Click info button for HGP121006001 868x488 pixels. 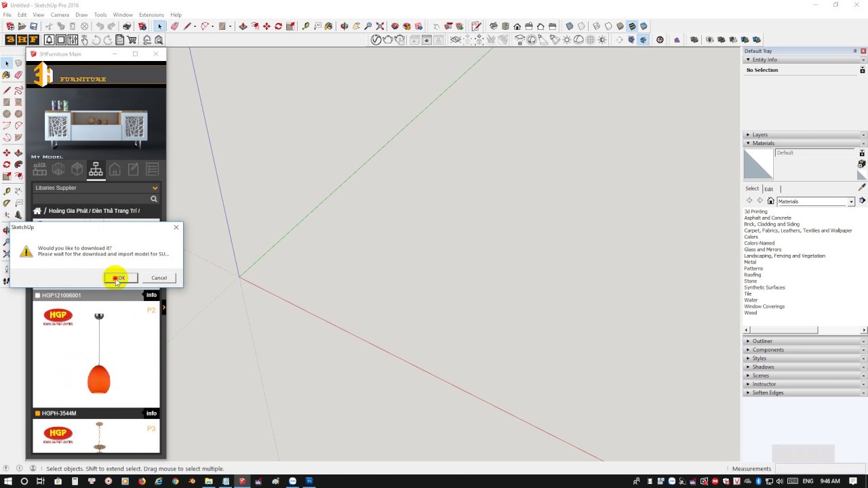[x=151, y=295]
